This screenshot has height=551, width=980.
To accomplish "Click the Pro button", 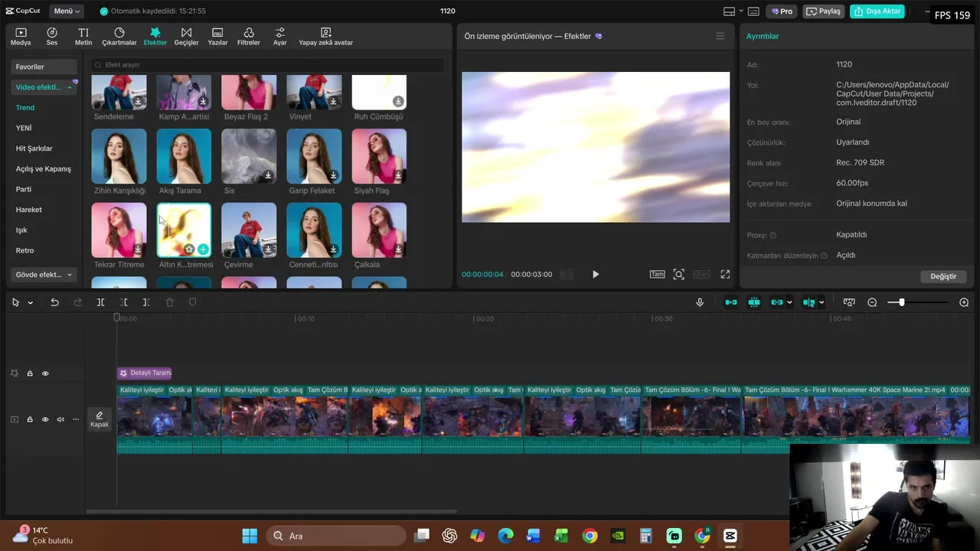I will coord(782,11).
